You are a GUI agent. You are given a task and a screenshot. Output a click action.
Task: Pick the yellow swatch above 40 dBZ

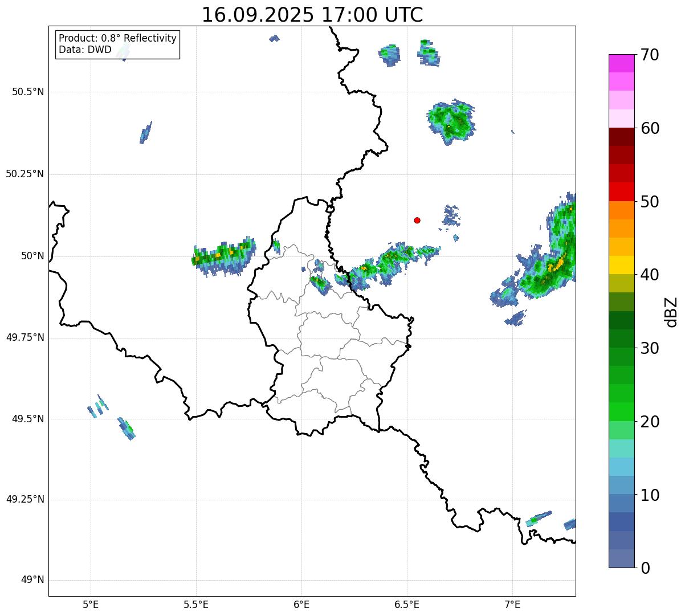621,265
